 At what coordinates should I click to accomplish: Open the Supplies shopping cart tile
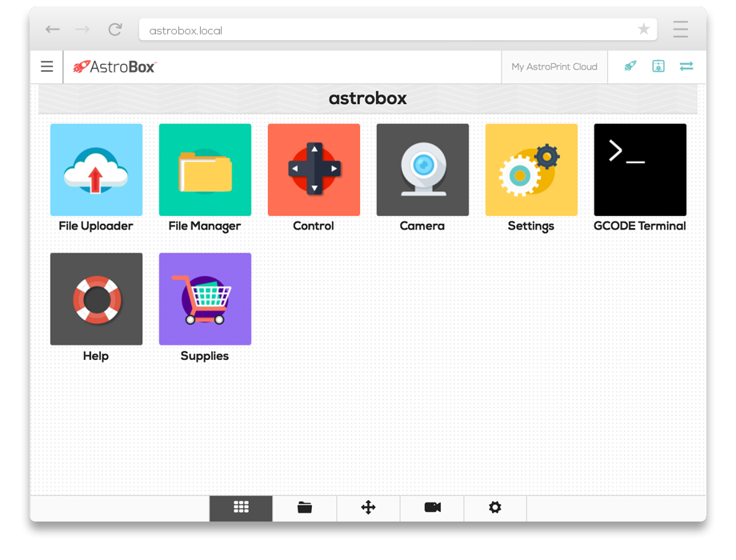tap(205, 299)
